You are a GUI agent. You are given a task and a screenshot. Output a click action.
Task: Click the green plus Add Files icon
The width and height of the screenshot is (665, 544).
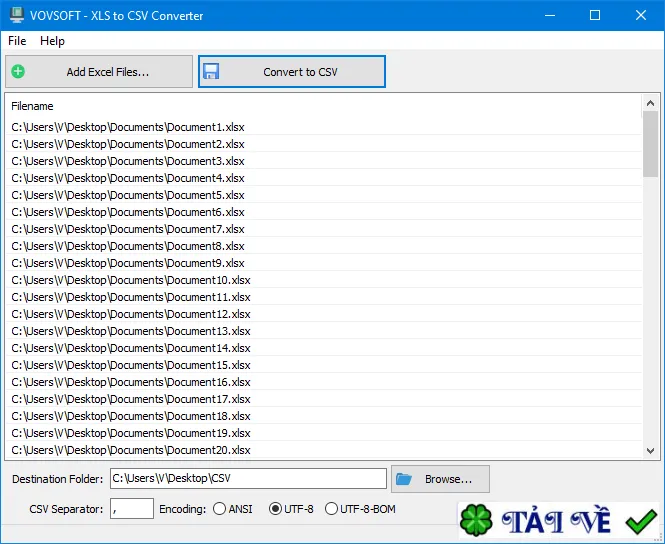tap(18, 71)
